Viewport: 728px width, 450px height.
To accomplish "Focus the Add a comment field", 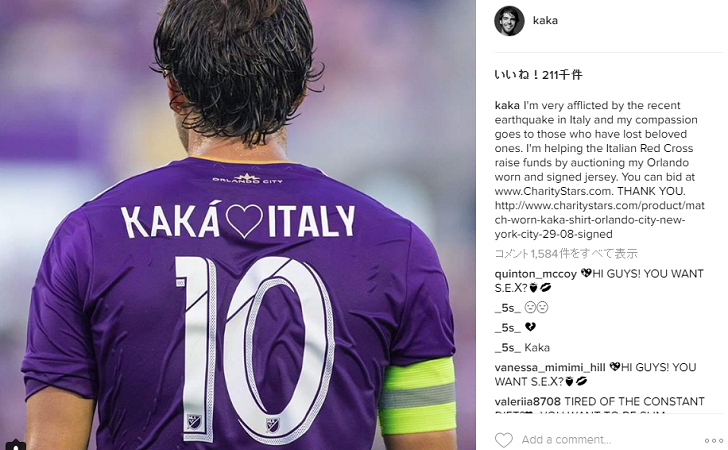I will pyautogui.click(x=566, y=440).
